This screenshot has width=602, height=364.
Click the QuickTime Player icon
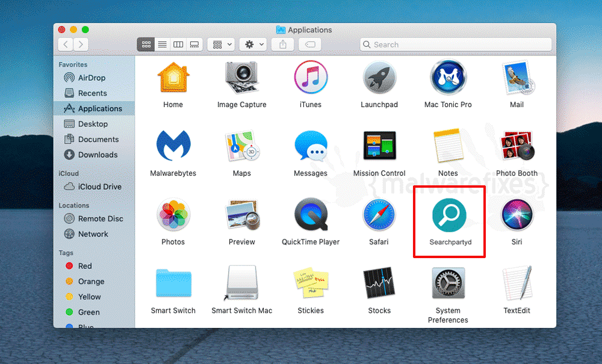tap(311, 215)
